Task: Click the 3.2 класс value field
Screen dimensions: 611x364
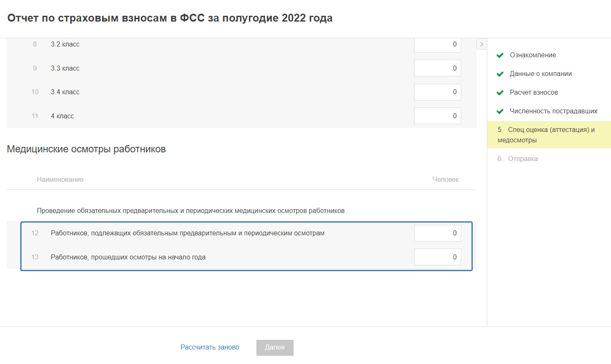Action: 437,44
